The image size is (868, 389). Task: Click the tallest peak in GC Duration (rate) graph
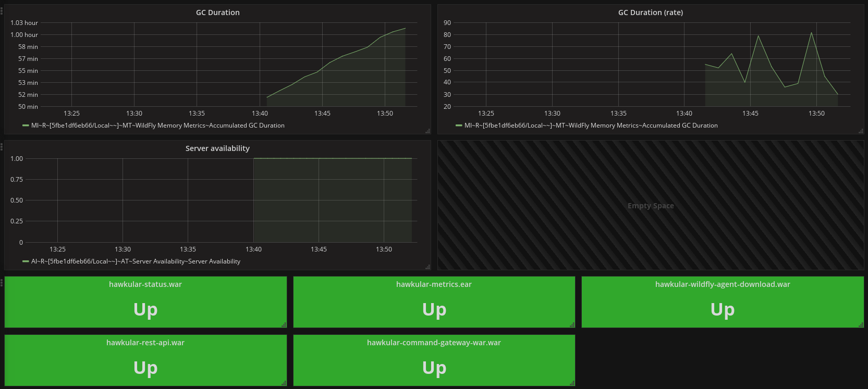pyautogui.click(x=811, y=33)
